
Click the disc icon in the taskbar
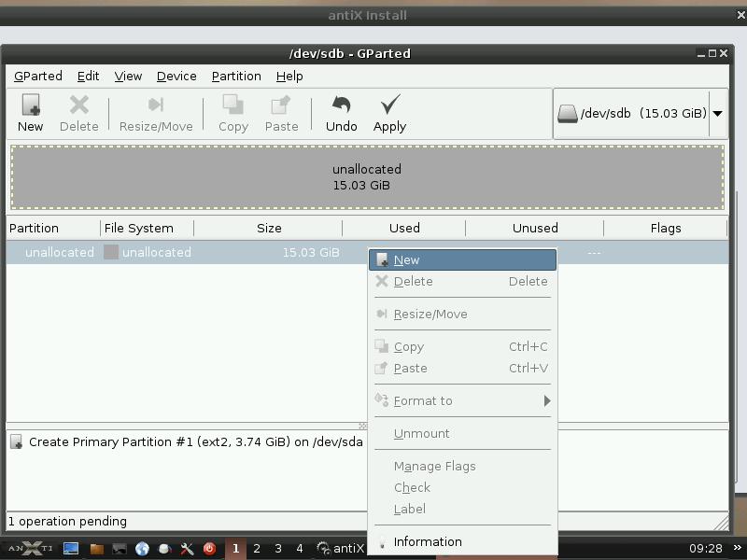coord(165,549)
